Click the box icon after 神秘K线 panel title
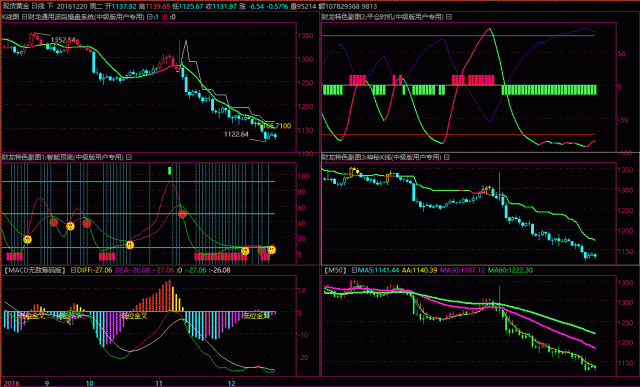This screenshot has width=640, height=387. pos(447,157)
